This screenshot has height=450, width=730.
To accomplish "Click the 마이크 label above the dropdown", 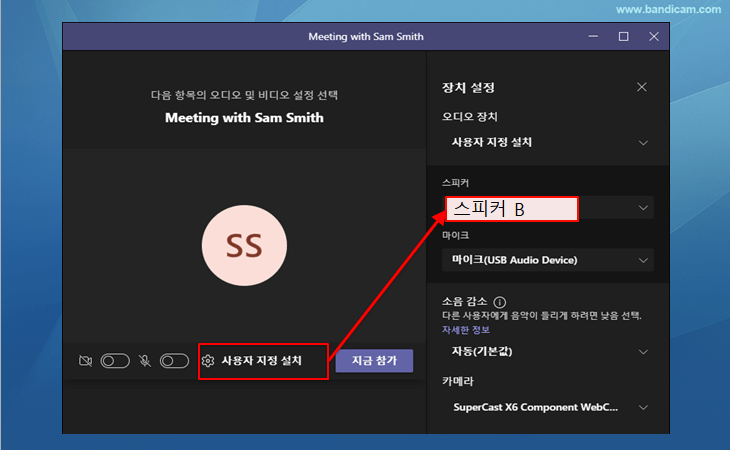I will pyautogui.click(x=455, y=235).
